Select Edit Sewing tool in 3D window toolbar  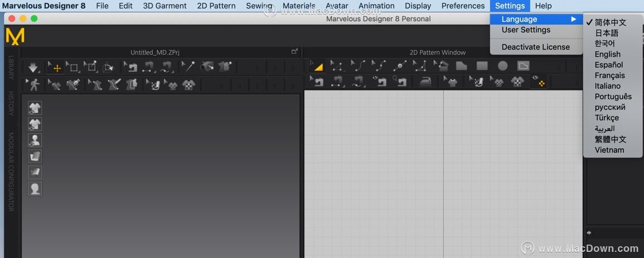pyautogui.click(x=130, y=67)
